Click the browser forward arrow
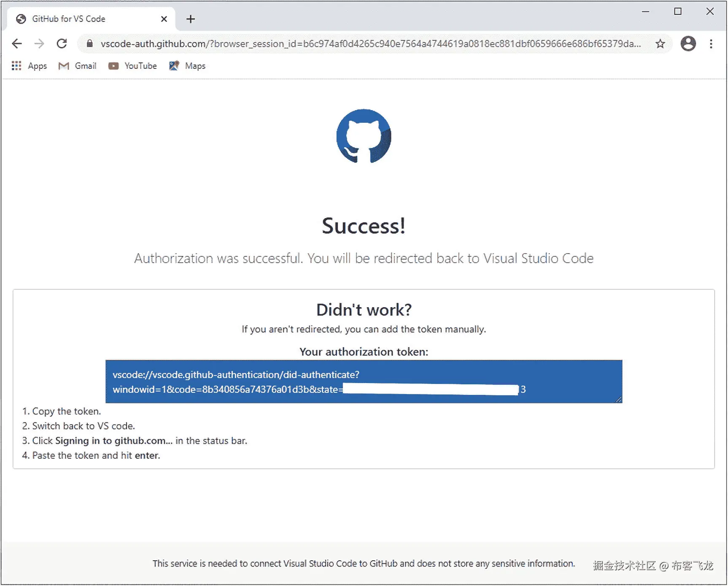This screenshot has width=728, height=586. click(x=39, y=43)
